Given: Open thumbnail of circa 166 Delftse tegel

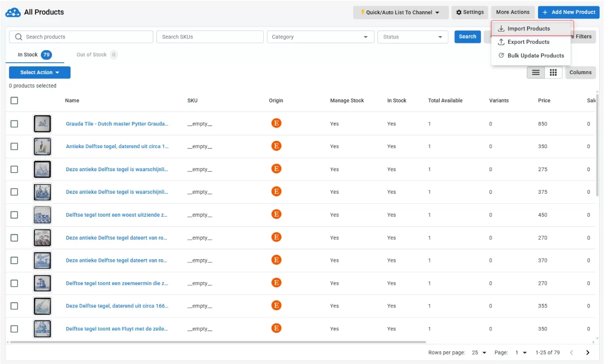Looking at the screenshot, I should (42, 306).
